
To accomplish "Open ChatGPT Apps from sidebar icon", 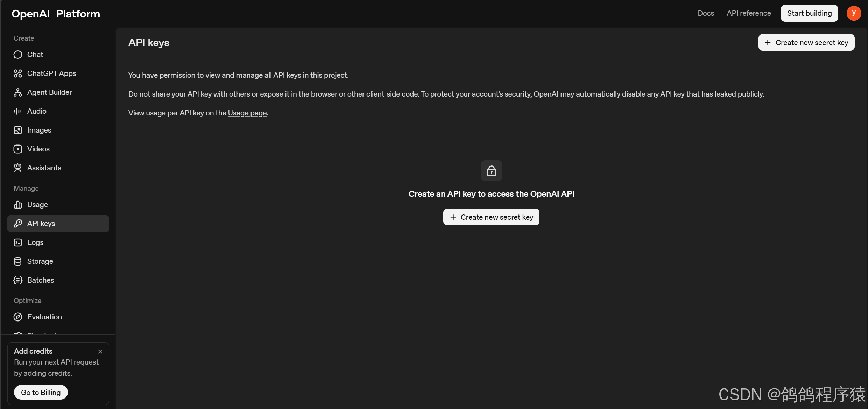I will 18,73.
